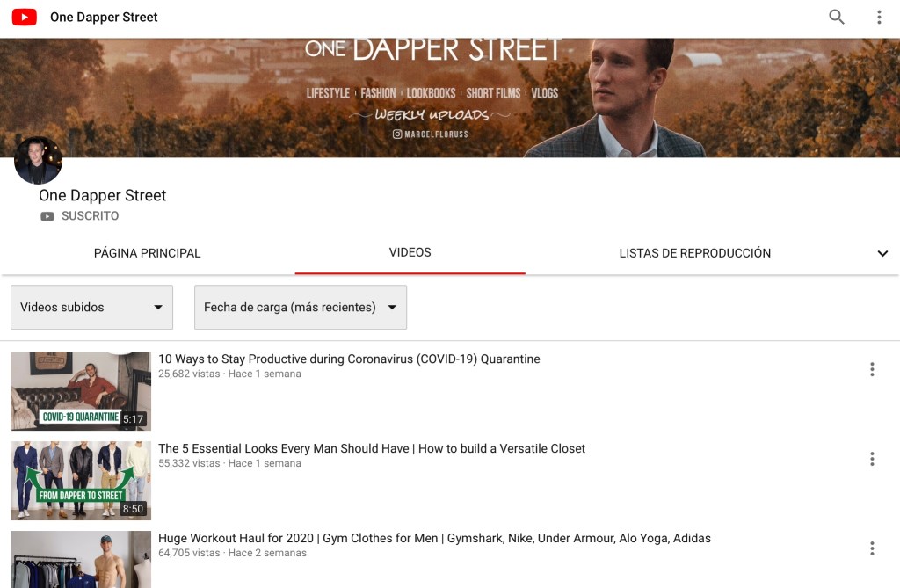
Task: Click the YouTube logo icon
Action: tap(25, 18)
